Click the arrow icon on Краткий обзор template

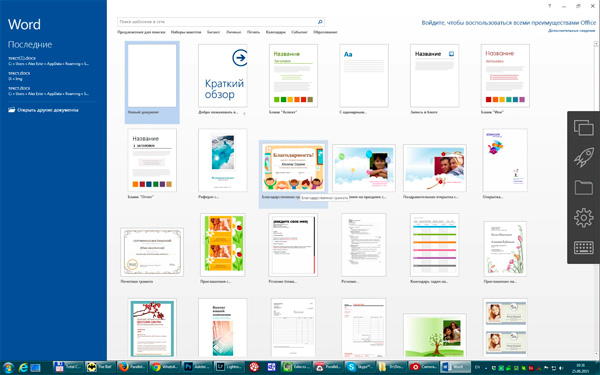[x=240, y=58]
